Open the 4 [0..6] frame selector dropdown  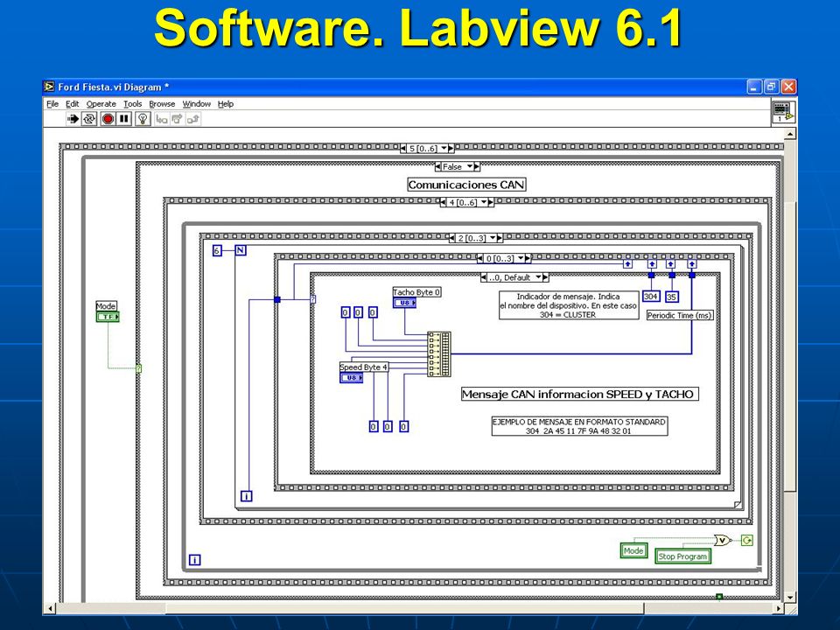click(x=484, y=202)
